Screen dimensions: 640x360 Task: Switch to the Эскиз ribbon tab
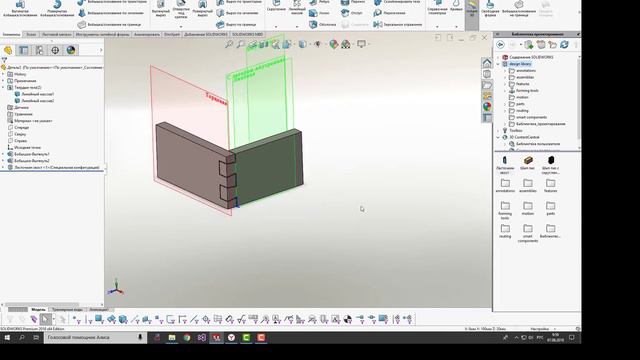[31, 35]
